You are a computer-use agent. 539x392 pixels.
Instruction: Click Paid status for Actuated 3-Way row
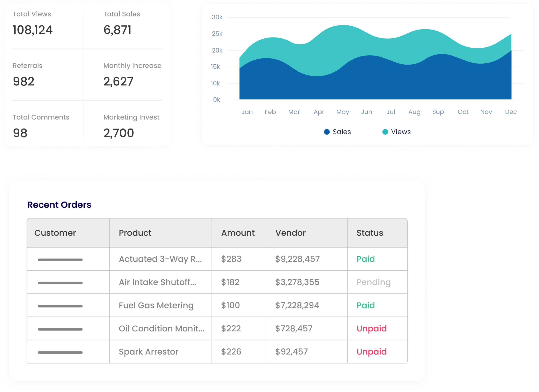coord(366,259)
